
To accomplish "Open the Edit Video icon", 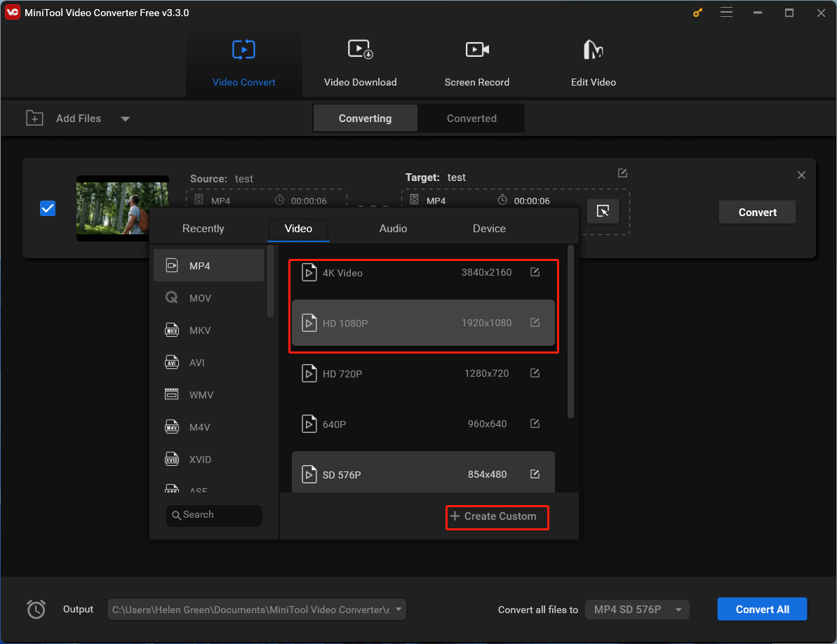I will click(x=593, y=50).
